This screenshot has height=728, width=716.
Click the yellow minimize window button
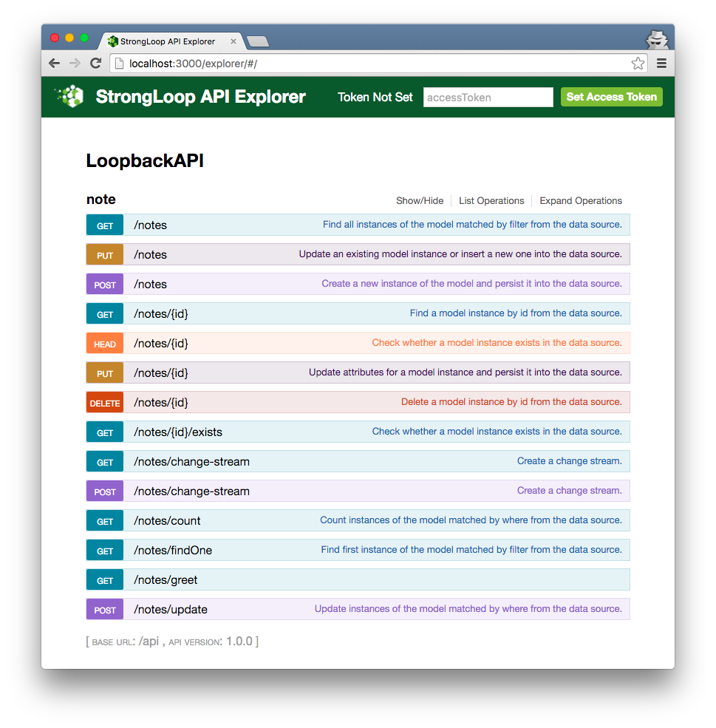(x=69, y=38)
